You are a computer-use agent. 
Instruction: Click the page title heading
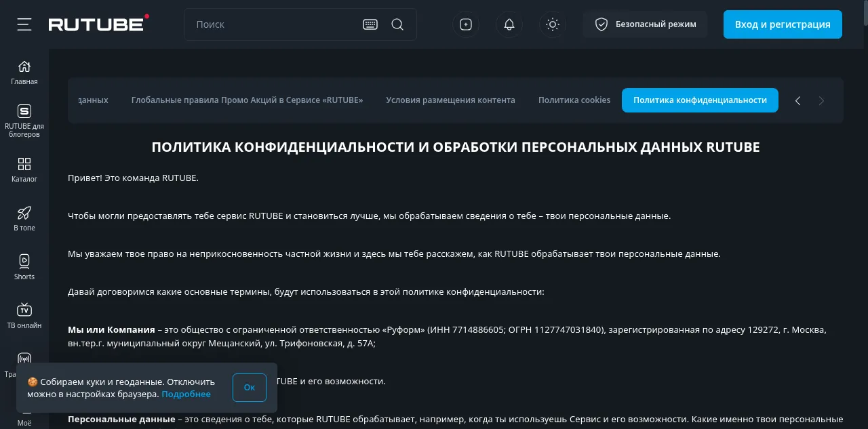(456, 147)
